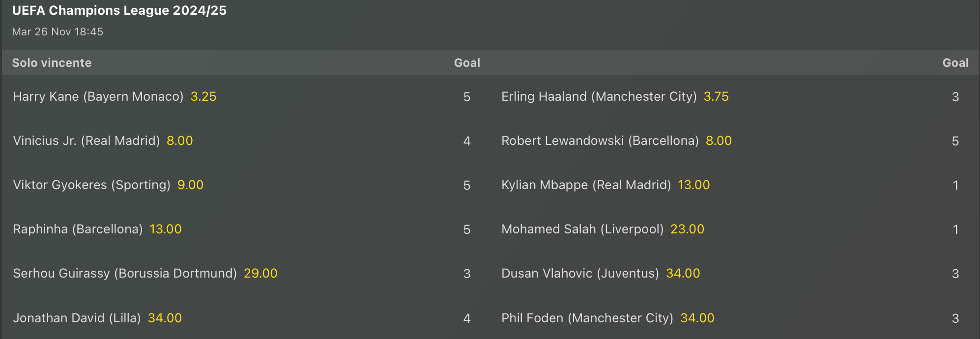Select Harry Kane odds 3.25
Viewport: 980px width, 339px height.
coord(203,96)
